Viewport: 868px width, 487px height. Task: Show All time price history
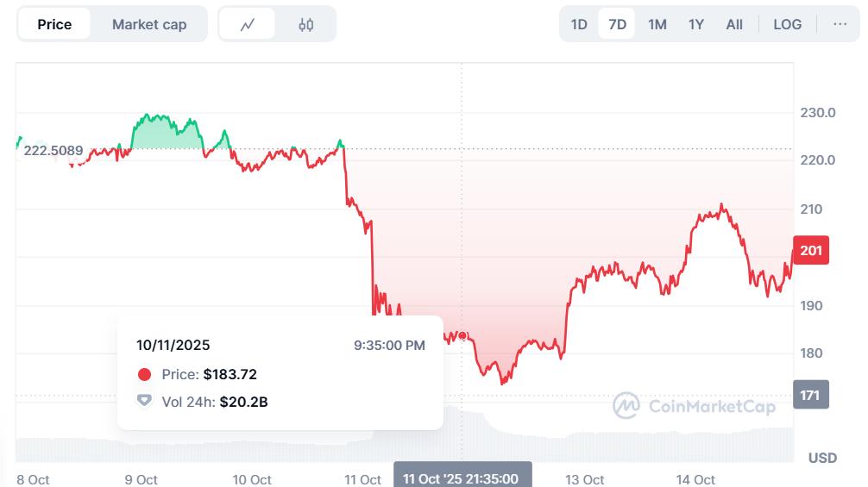pos(734,24)
